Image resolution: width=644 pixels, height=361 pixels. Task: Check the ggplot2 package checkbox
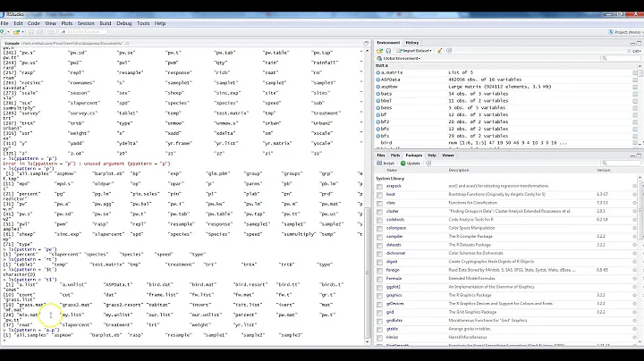(379, 288)
